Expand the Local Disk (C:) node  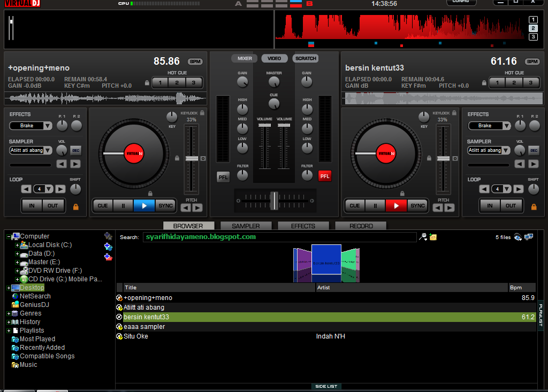[17, 245]
